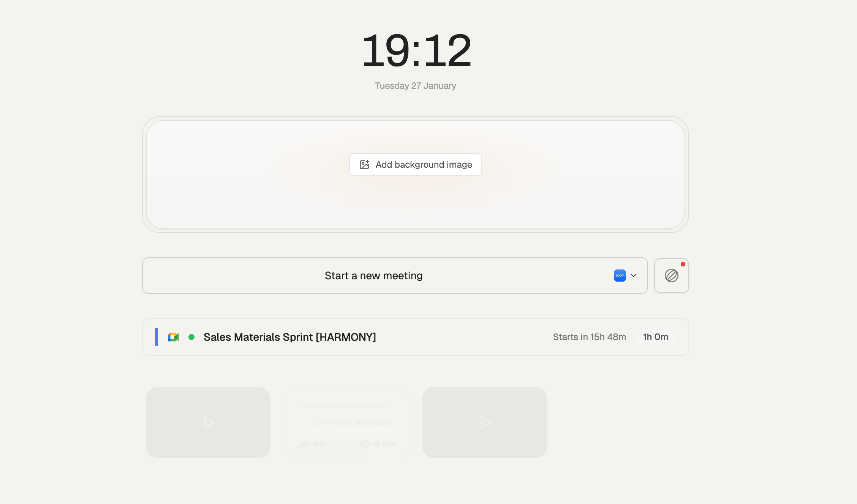
Task: Click the Starts in 15h 48m label
Action: pyautogui.click(x=589, y=337)
